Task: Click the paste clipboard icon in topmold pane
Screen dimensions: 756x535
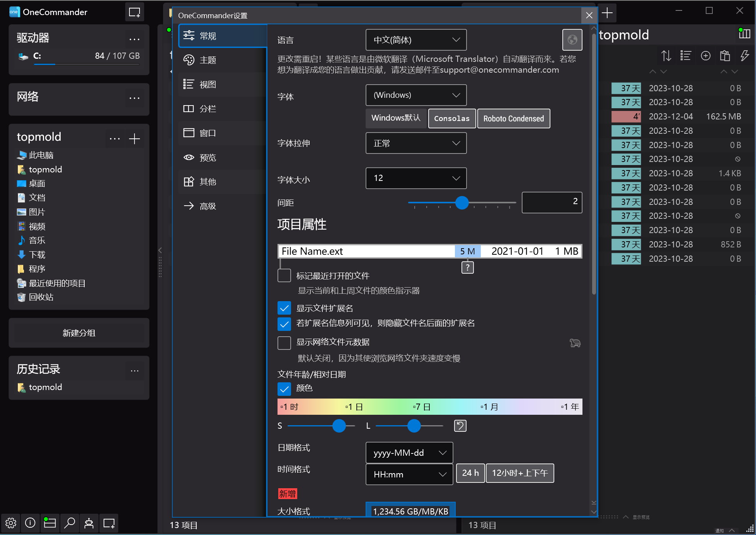Action: (x=725, y=56)
